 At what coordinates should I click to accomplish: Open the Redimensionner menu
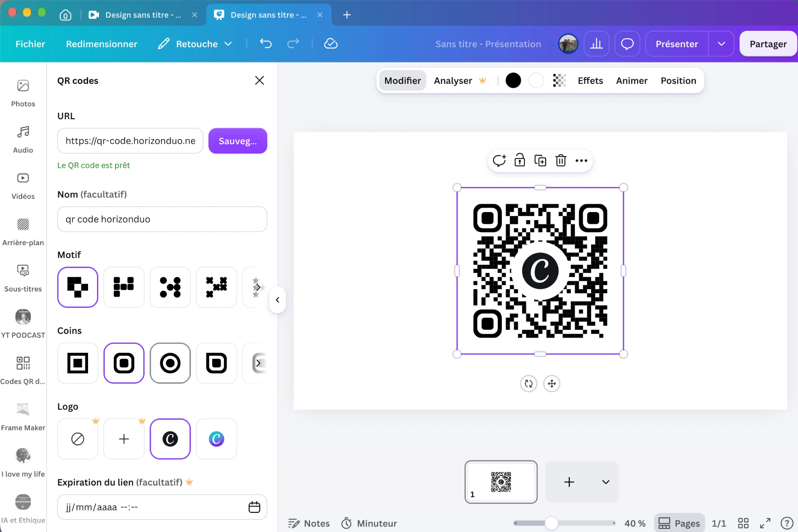coord(102,44)
